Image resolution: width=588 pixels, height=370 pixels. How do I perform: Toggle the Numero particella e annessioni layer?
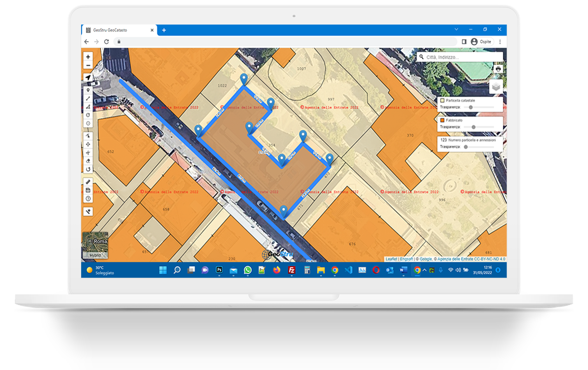[443, 140]
